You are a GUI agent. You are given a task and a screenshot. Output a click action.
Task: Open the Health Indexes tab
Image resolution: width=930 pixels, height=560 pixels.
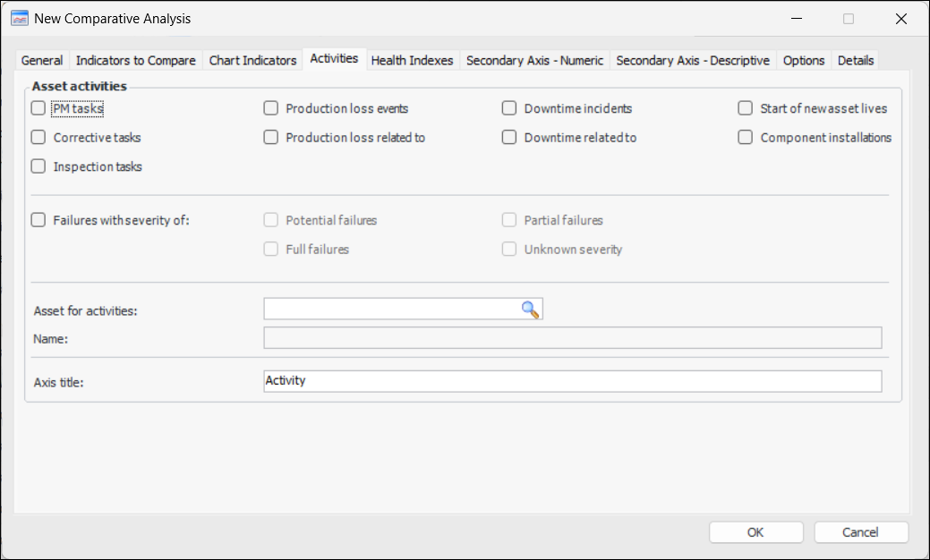[x=412, y=61]
